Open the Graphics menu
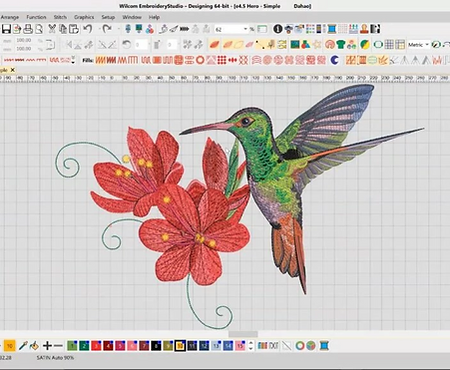The height and width of the screenshot is (370, 450). [x=84, y=17]
